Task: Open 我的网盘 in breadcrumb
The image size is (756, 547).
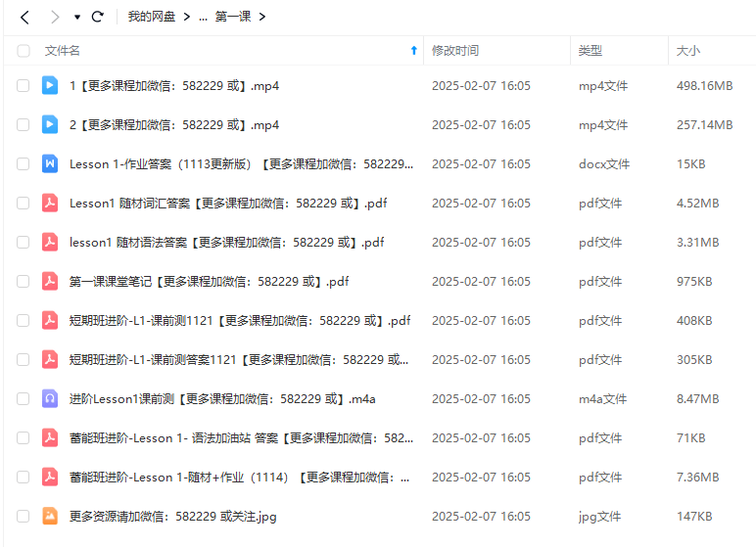Action: click(x=152, y=17)
